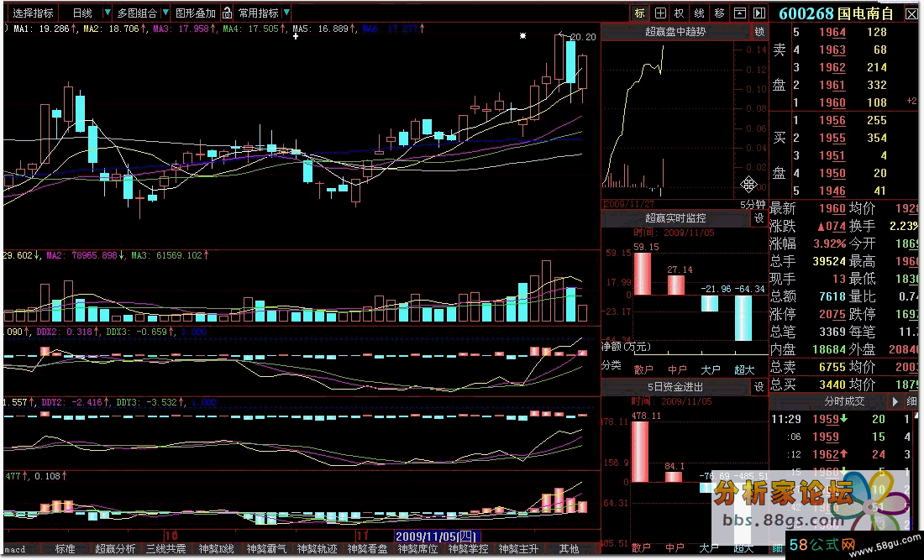Click the 总买 value 3440
Viewport: 924px width, 560px height.
(832, 385)
